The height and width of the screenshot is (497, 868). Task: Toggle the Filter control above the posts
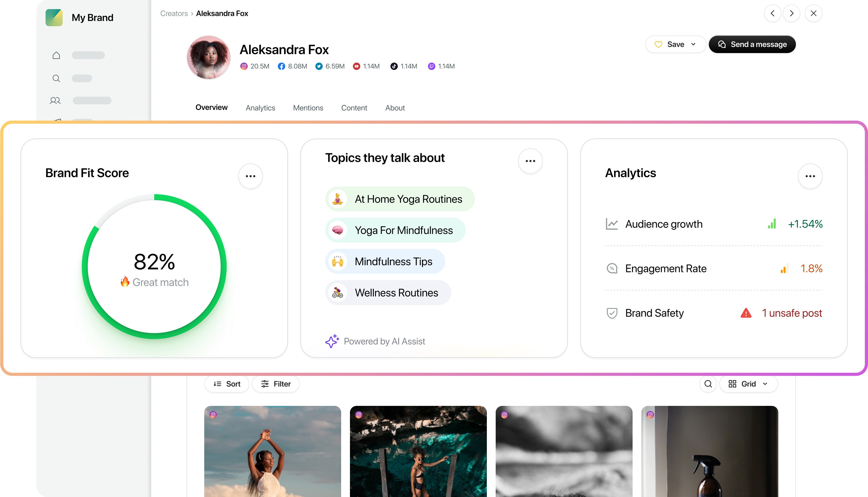pos(275,384)
